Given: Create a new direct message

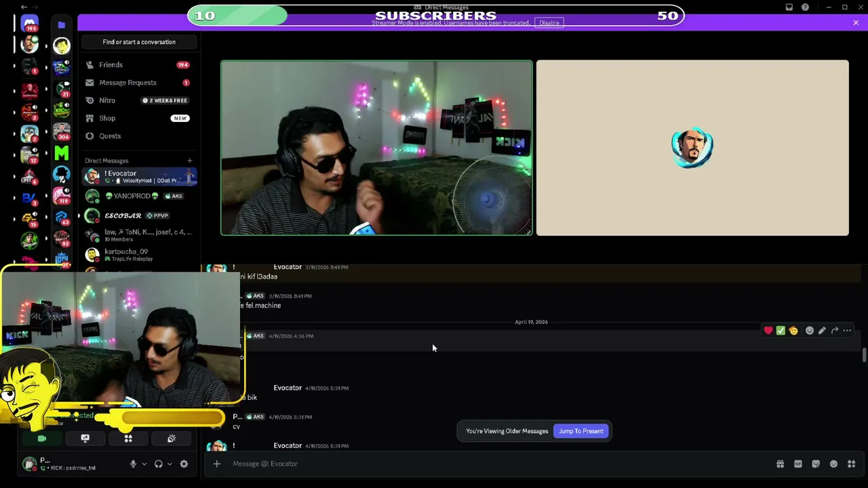Looking at the screenshot, I should pyautogui.click(x=189, y=161).
